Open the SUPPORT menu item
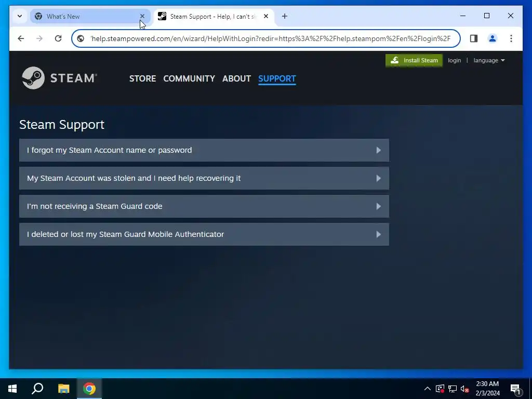Image resolution: width=532 pixels, height=399 pixels. point(277,79)
